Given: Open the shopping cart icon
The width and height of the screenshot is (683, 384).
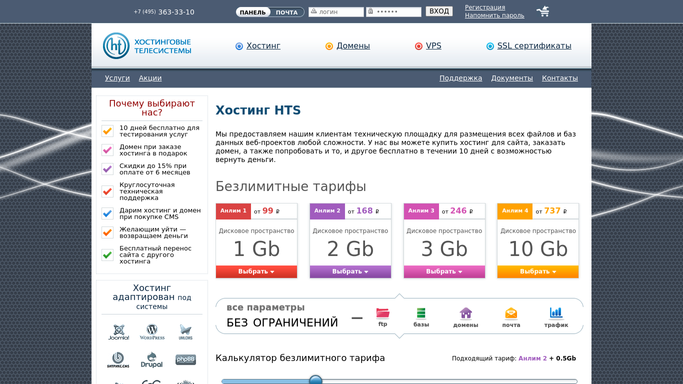Looking at the screenshot, I should (x=543, y=11).
